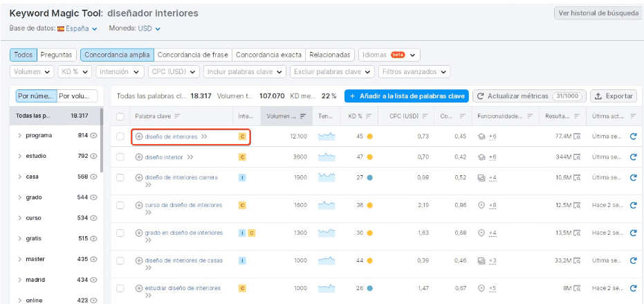This screenshot has width=644, height=304.
Task: Refresh metrics for estudiar diseño de interiores
Action: pyautogui.click(x=633, y=288)
